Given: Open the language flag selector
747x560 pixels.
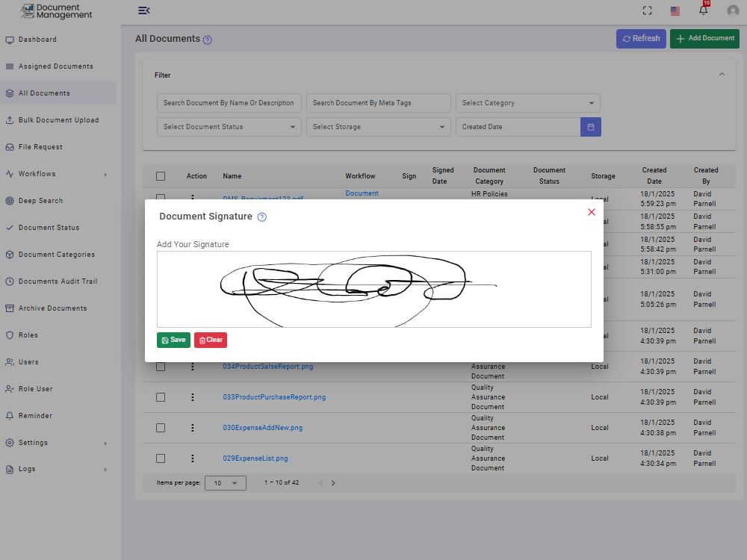Looking at the screenshot, I should pos(675,11).
